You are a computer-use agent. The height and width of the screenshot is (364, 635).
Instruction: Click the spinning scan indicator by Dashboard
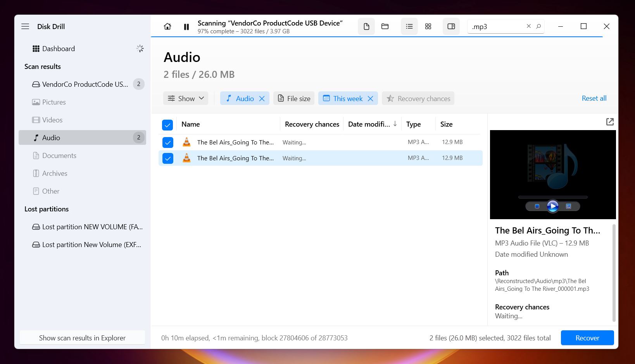[x=140, y=48]
